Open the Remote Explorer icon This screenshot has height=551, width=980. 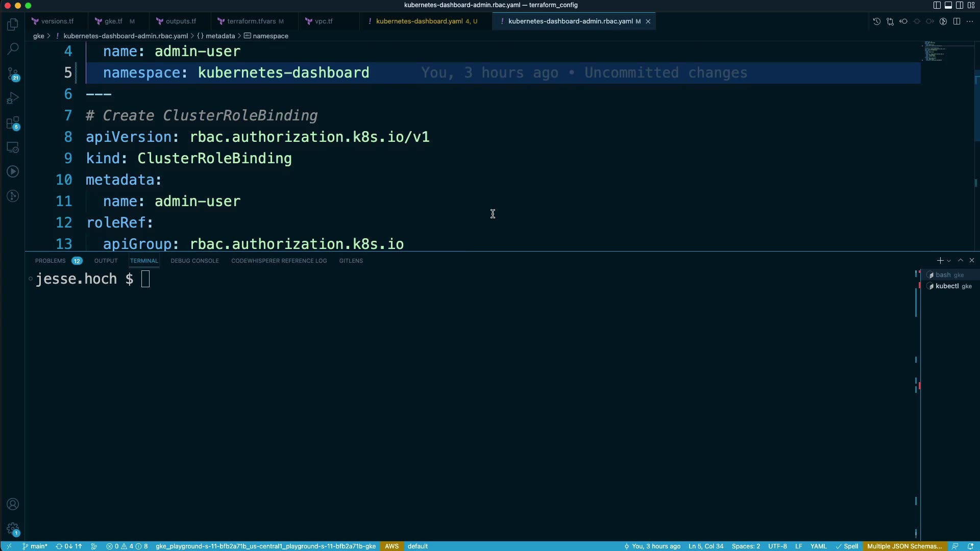coord(13,147)
